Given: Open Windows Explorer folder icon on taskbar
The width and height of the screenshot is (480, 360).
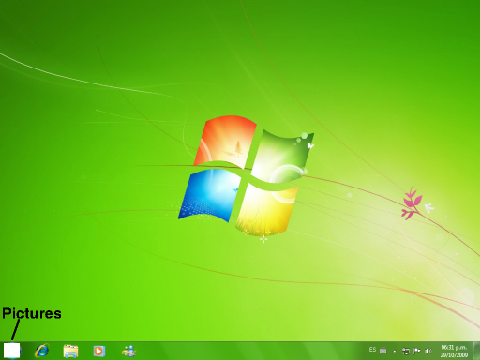Looking at the screenshot, I should click(x=71, y=351).
